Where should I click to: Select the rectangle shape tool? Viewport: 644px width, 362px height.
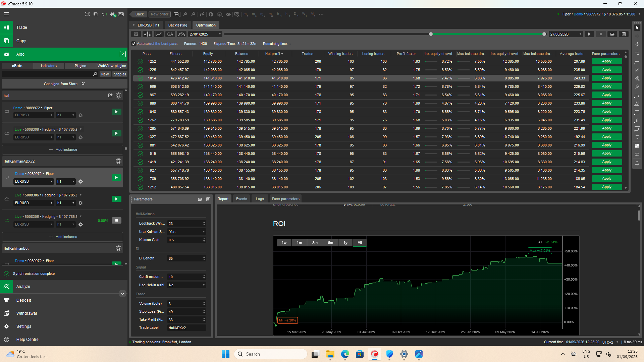pyautogui.click(x=637, y=112)
